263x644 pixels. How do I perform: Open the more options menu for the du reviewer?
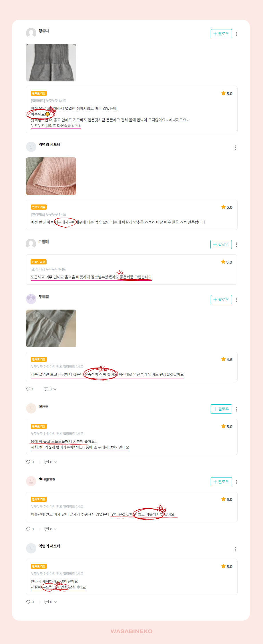236,482
